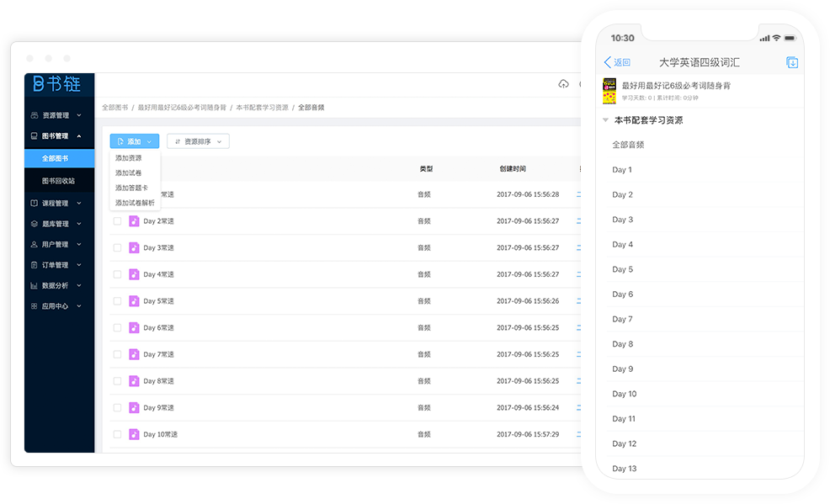Check the box for Day 2常速
Viewport: 830px width, 504px height.
point(117,221)
